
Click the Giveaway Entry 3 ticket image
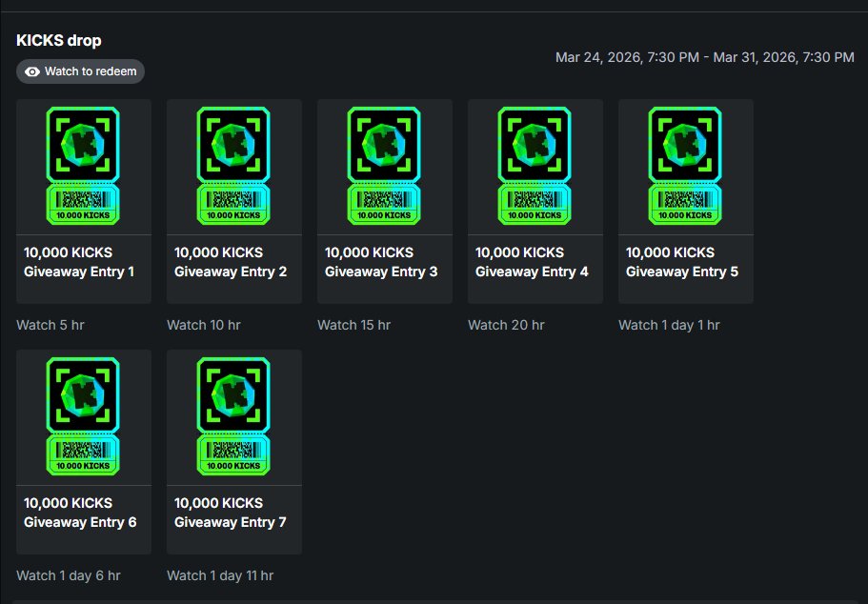tap(384, 166)
